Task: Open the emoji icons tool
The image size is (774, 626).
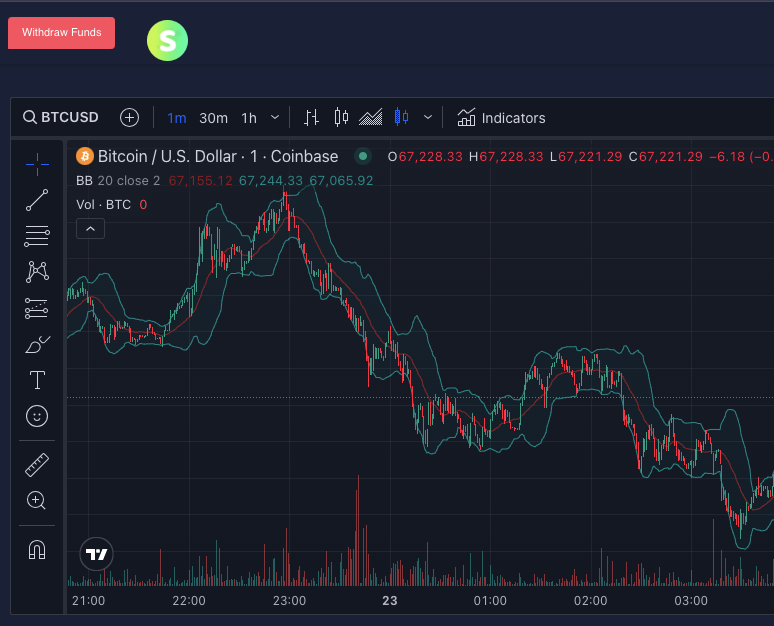Action: coord(37,417)
